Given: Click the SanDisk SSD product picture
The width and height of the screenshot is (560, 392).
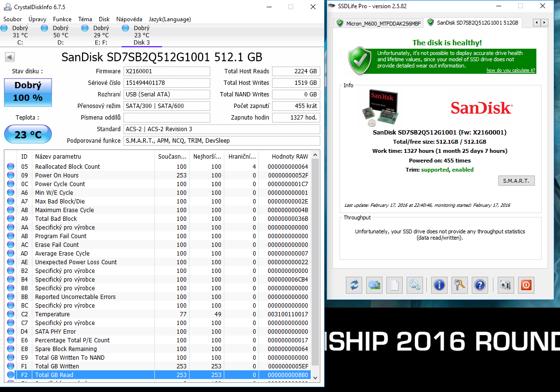Looking at the screenshot, I should [380, 108].
